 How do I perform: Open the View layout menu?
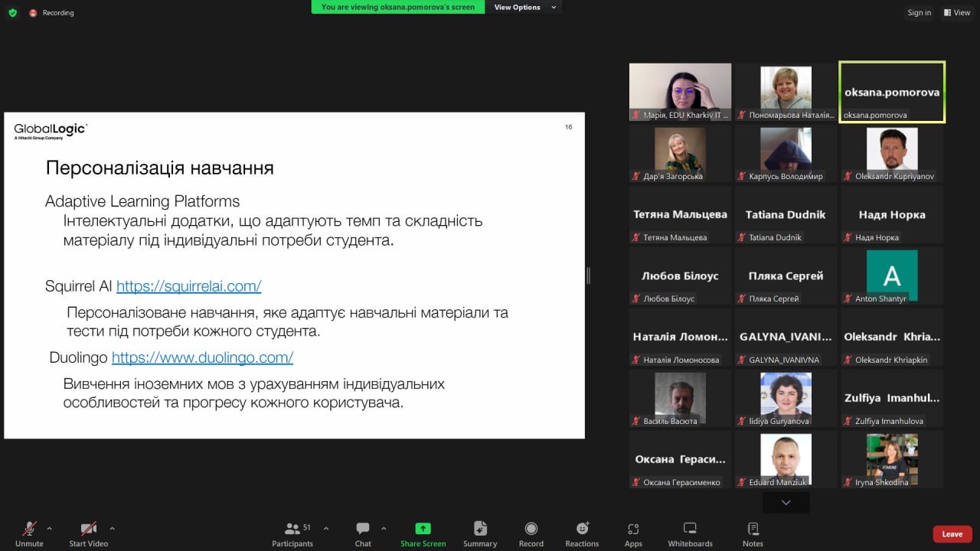point(957,12)
